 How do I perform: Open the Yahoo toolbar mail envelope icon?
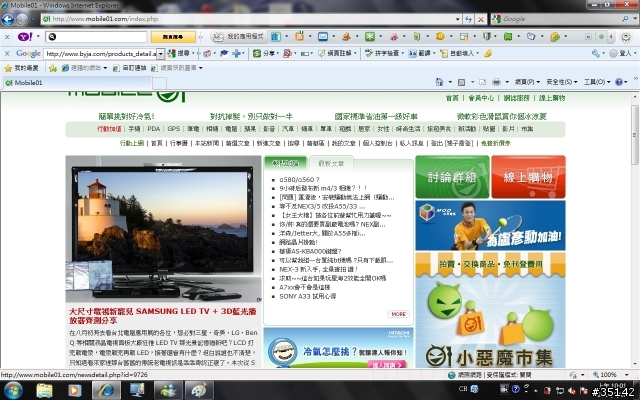tap(323, 37)
